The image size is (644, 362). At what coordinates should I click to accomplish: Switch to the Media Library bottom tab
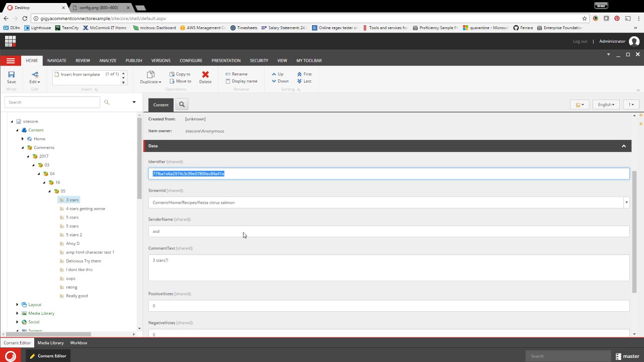(x=51, y=343)
